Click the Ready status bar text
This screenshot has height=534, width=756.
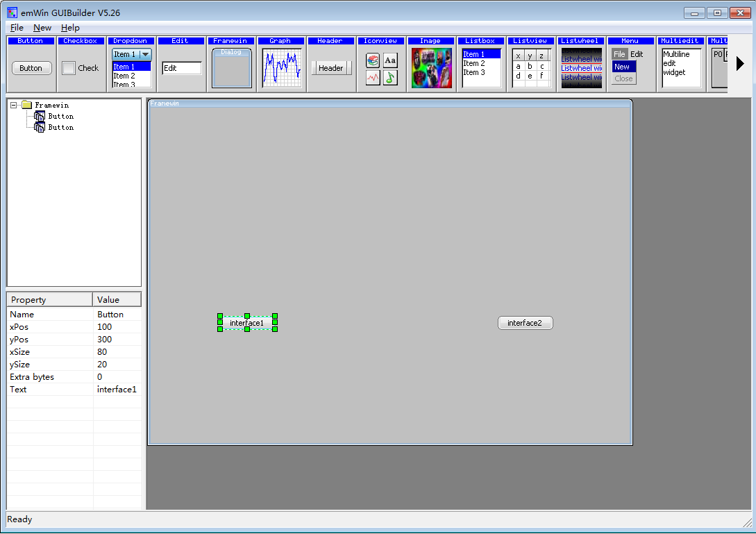click(19, 519)
